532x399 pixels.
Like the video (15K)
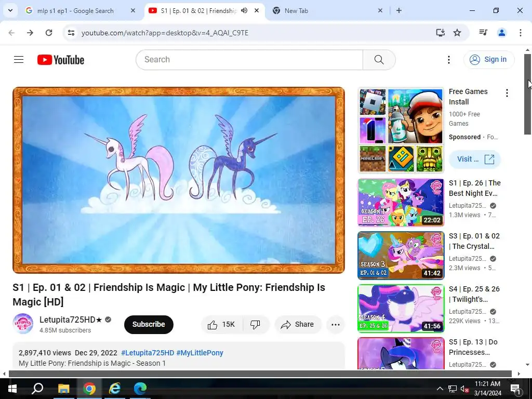point(222,325)
